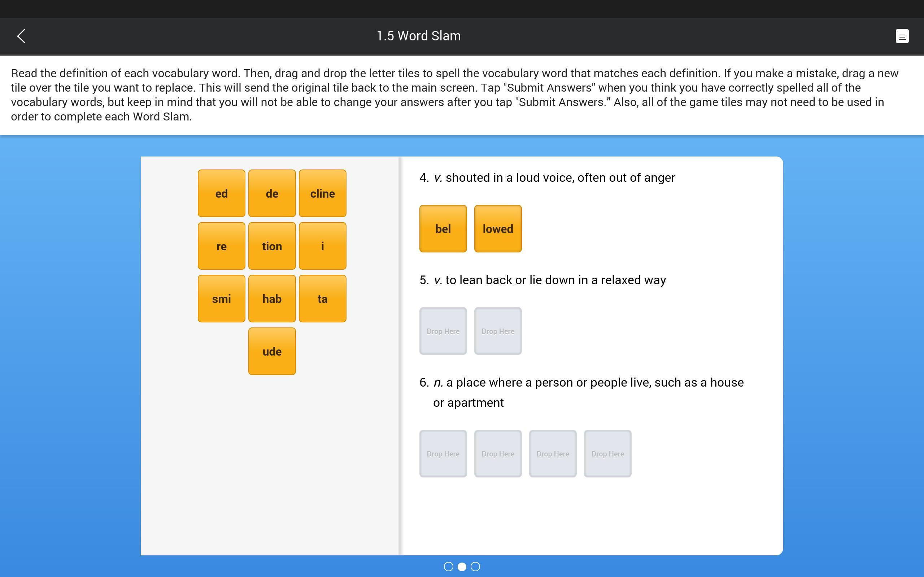Select the 'smi' letter tile
This screenshot has height=577, width=924.
pyautogui.click(x=221, y=299)
